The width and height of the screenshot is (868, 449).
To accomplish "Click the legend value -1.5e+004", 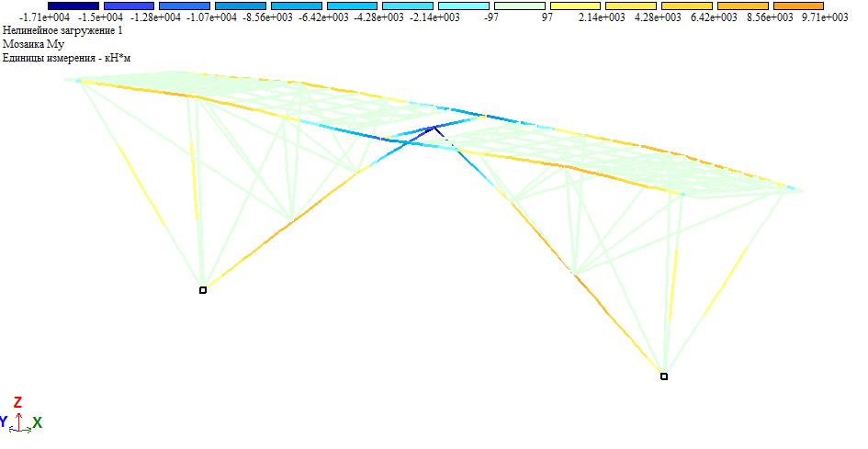I will (x=100, y=17).
